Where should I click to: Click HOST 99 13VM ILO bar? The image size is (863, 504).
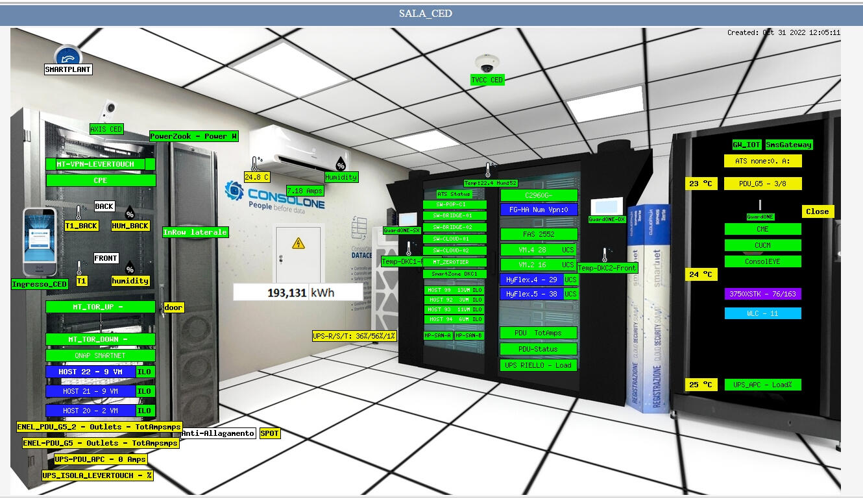(x=455, y=290)
